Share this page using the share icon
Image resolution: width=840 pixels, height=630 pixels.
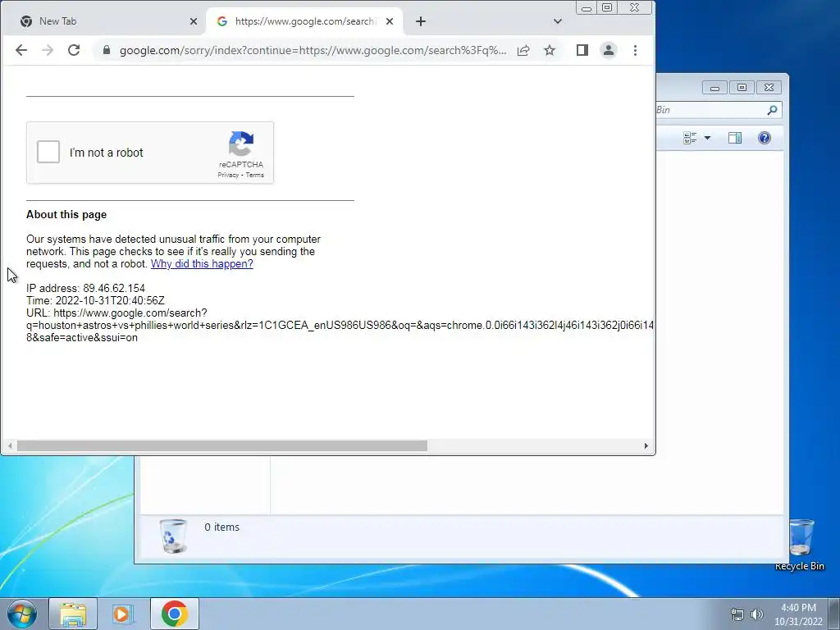pyautogui.click(x=523, y=50)
